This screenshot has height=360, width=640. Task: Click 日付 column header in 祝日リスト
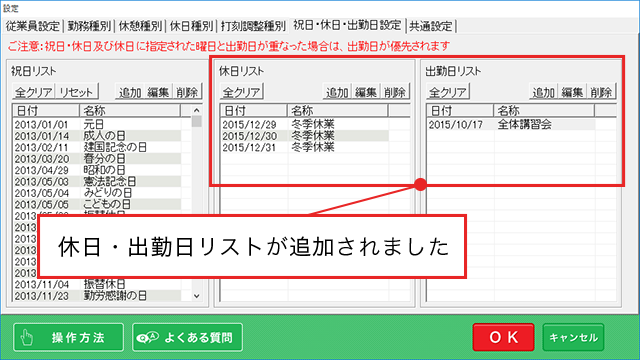coord(46,111)
